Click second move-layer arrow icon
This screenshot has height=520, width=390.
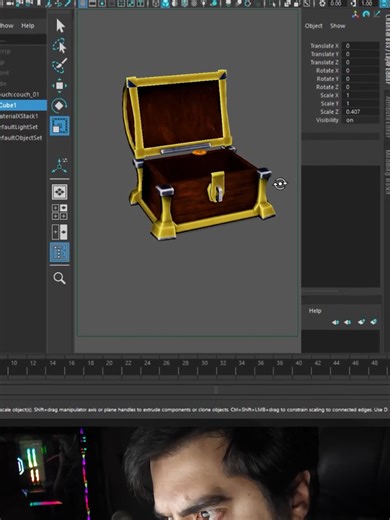(x=348, y=322)
